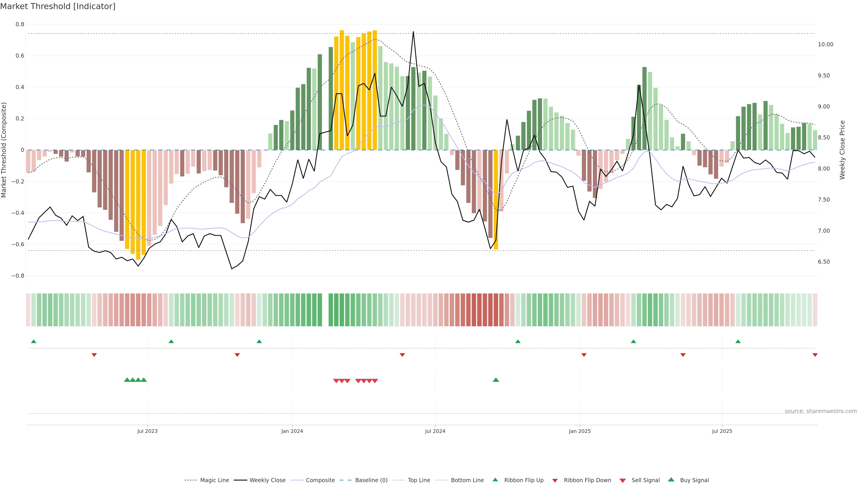Toggle the Baseline (0) legend entry
This screenshot has width=868, height=488.
(x=371, y=480)
